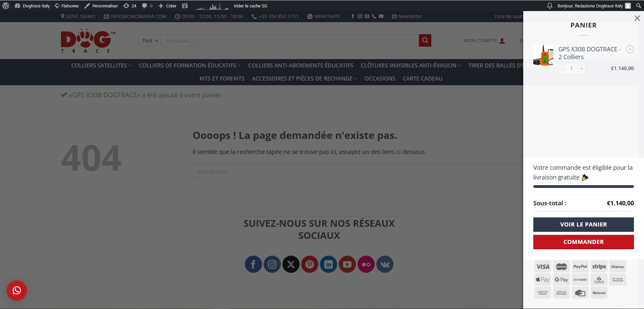Click the footer Pinterest social icon
644x309 pixels.
(x=310, y=264)
